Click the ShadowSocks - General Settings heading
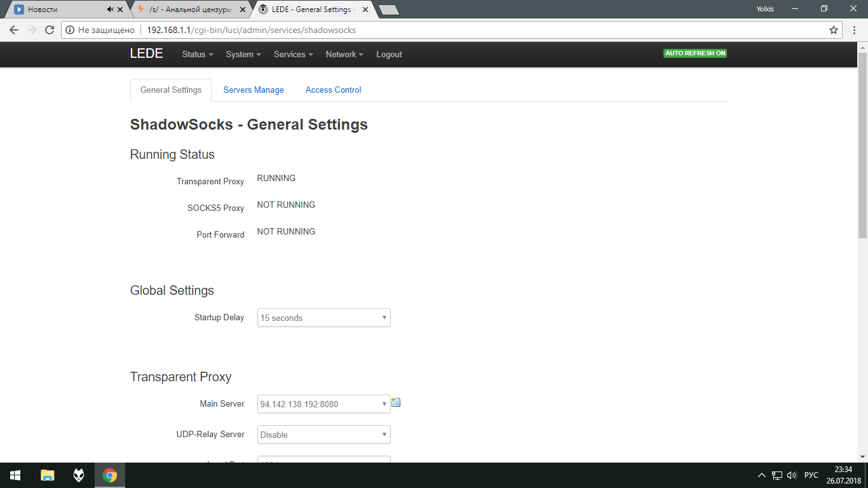 click(x=249, y=125)
